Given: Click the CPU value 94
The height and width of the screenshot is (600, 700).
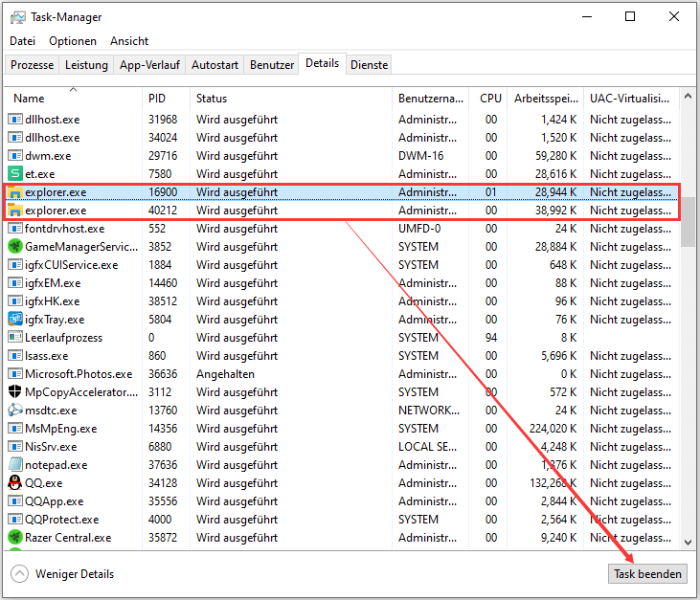Looking at the screenshot, I should 491,337.
